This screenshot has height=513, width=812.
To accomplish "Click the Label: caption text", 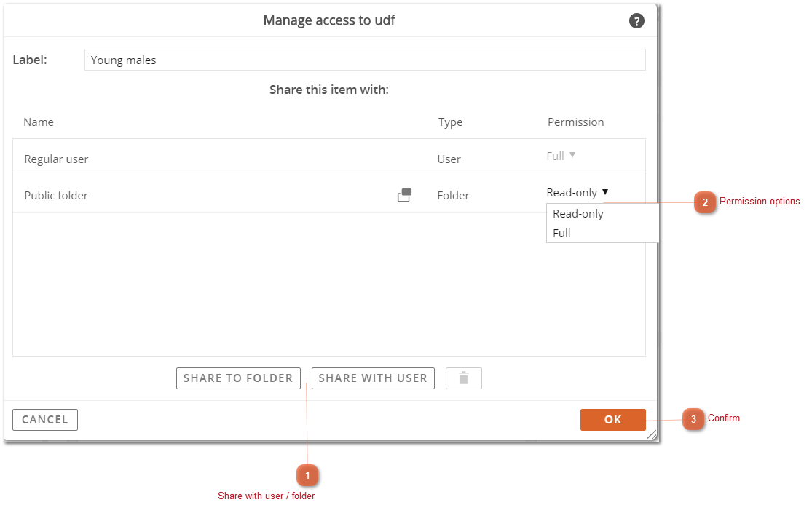I will (30, 60).
